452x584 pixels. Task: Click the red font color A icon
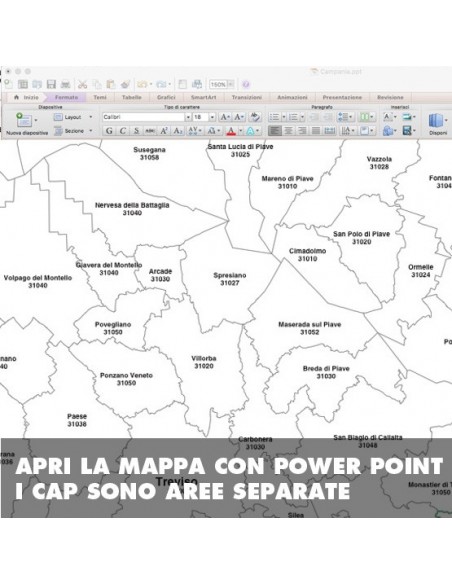[x=231, y=131]
